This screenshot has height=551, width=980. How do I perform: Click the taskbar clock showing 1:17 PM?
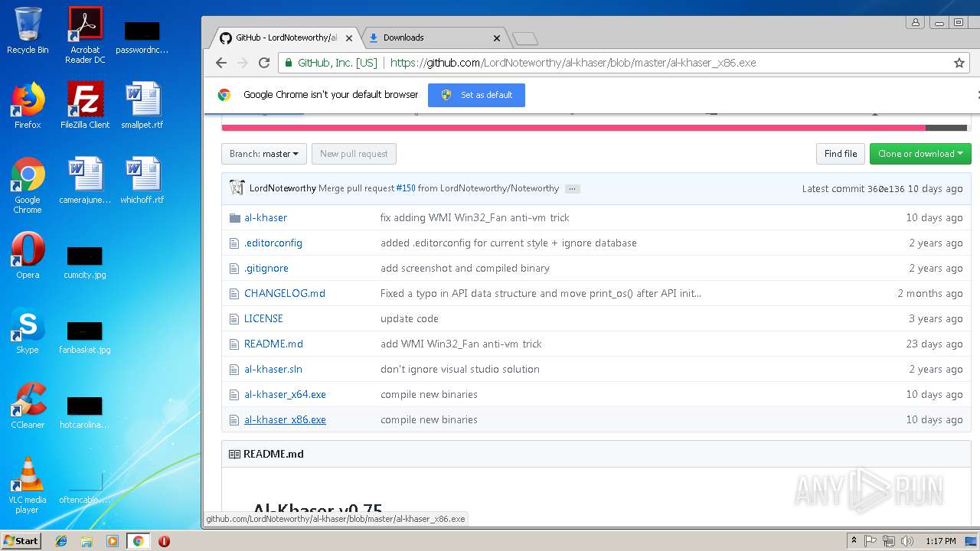[940, 541]
